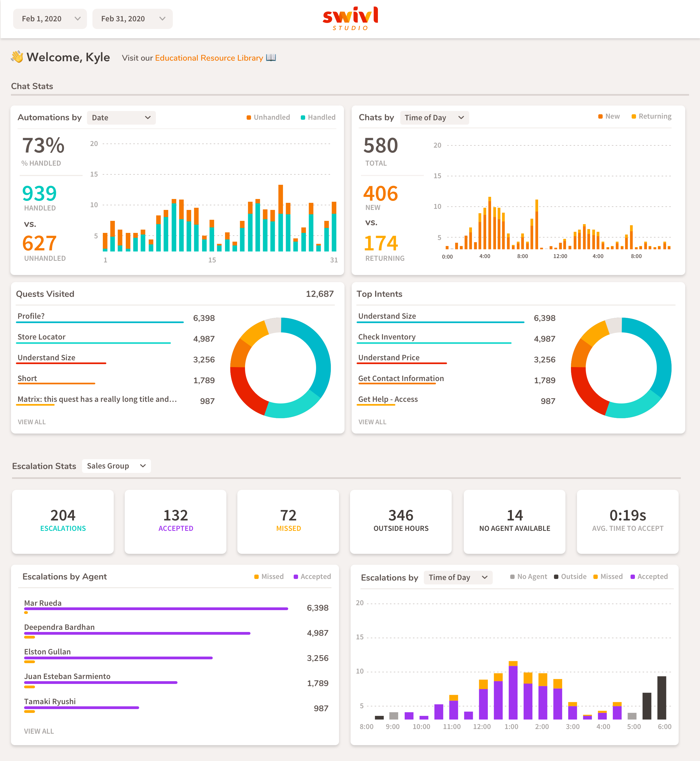Image resolution: width=700 pixels, height=761 pixels.
Task: Open the Store Locator quest entry
Action: point(42,336)
